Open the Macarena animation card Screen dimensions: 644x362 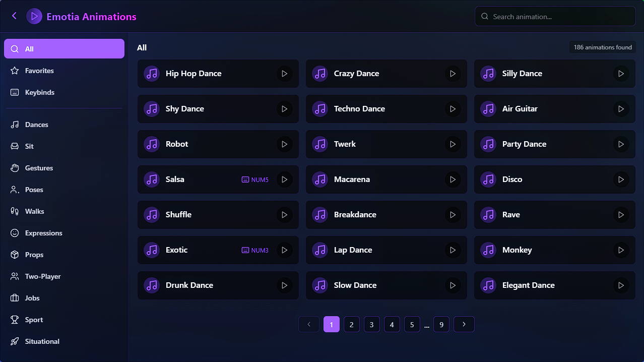click(387, 179)
